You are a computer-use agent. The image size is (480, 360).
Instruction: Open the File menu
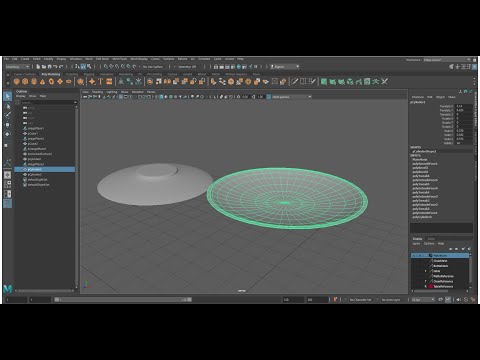[x=6, y=59]
